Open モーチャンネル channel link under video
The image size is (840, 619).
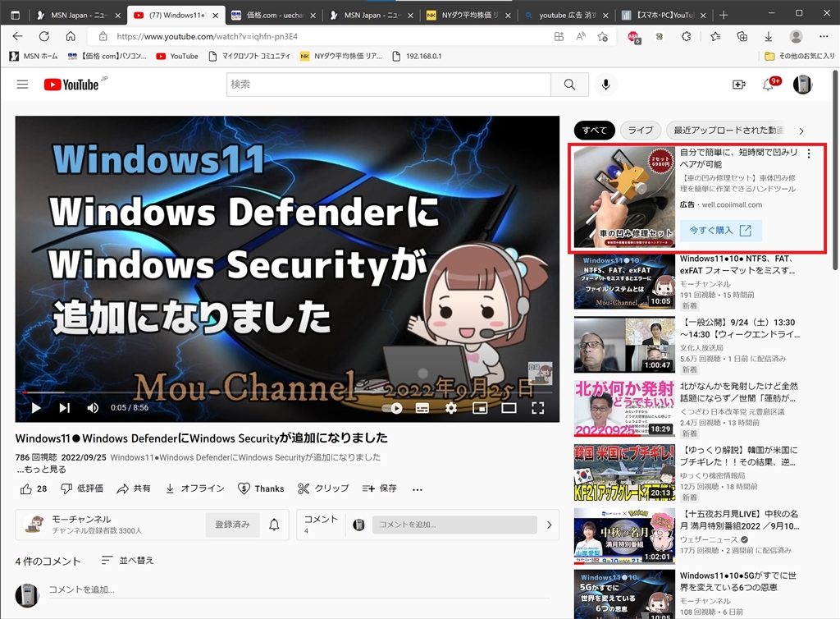81,520
